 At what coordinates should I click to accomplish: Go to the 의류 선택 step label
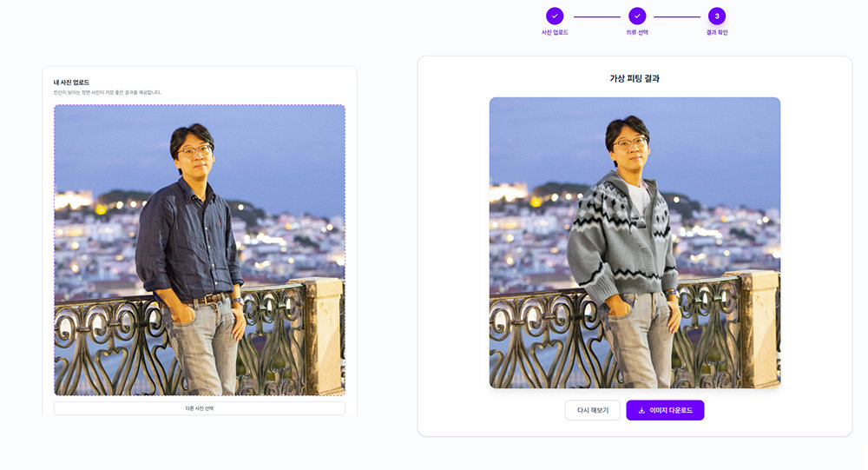[x=637, y=32]
